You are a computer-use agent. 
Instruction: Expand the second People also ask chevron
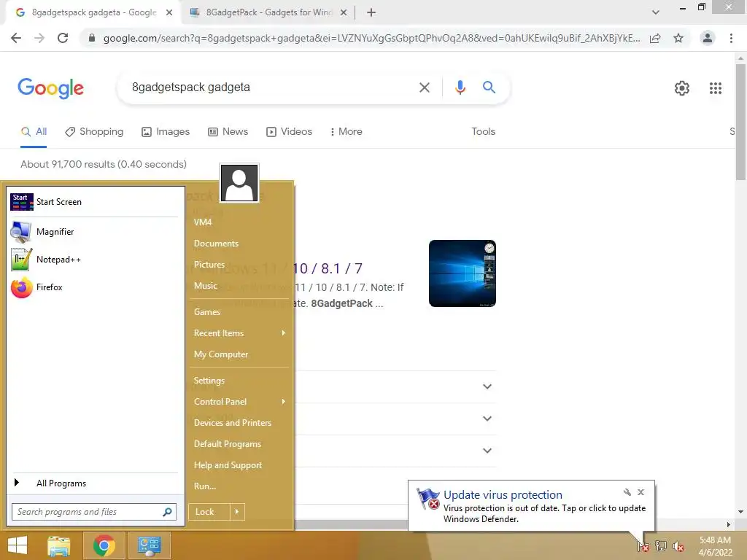point(487,419)
